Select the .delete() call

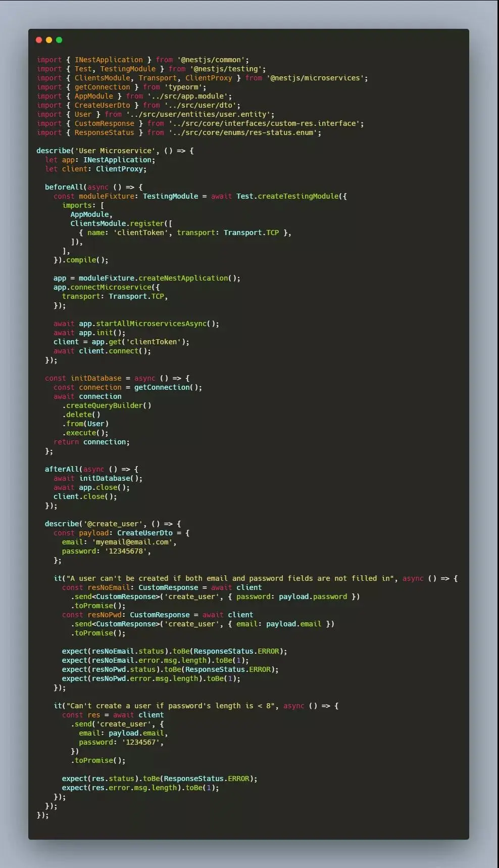(x=81, y=415)
